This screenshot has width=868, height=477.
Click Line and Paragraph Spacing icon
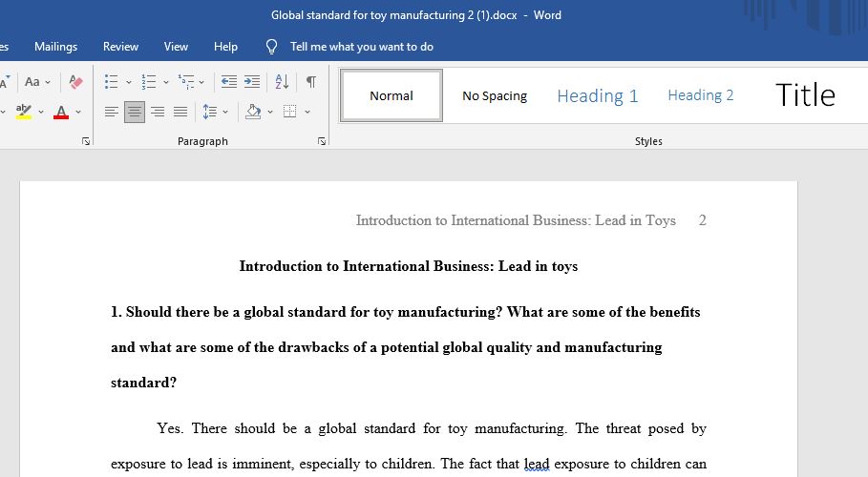[209, 112]
